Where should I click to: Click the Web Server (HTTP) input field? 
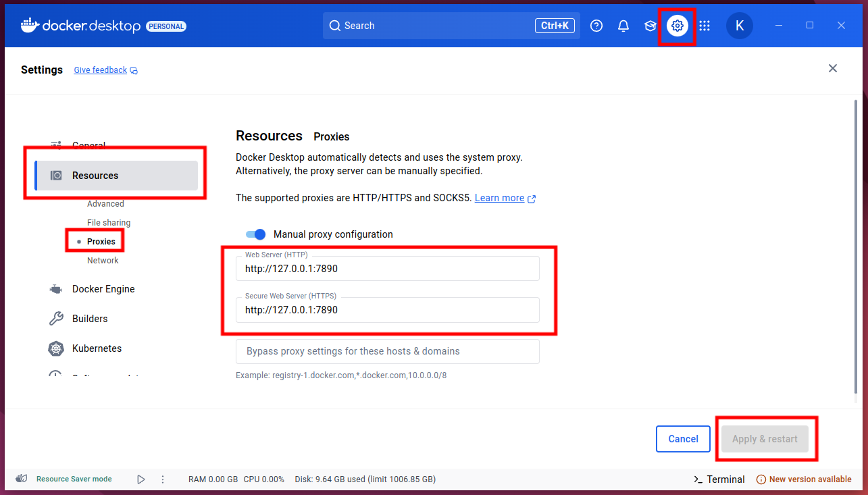[388, 269]
